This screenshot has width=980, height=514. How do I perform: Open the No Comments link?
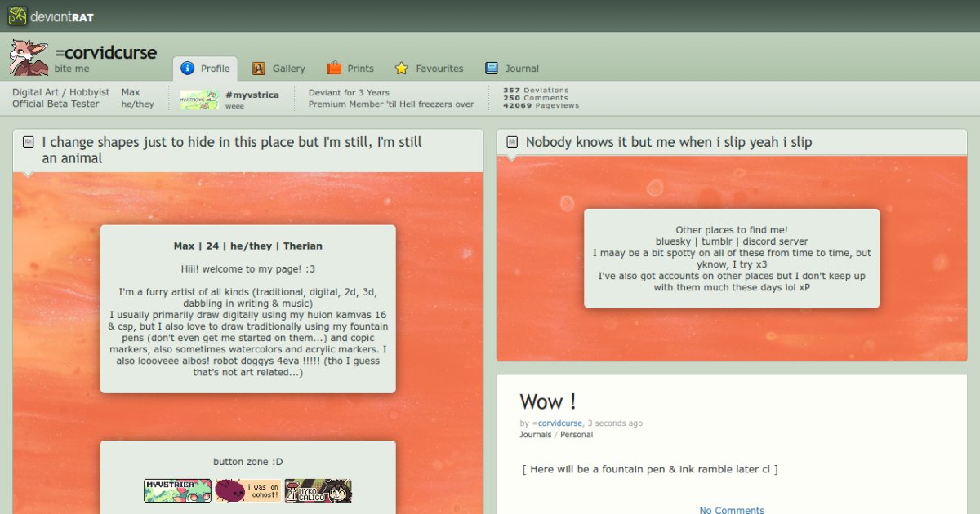click(x=731, y=509)
